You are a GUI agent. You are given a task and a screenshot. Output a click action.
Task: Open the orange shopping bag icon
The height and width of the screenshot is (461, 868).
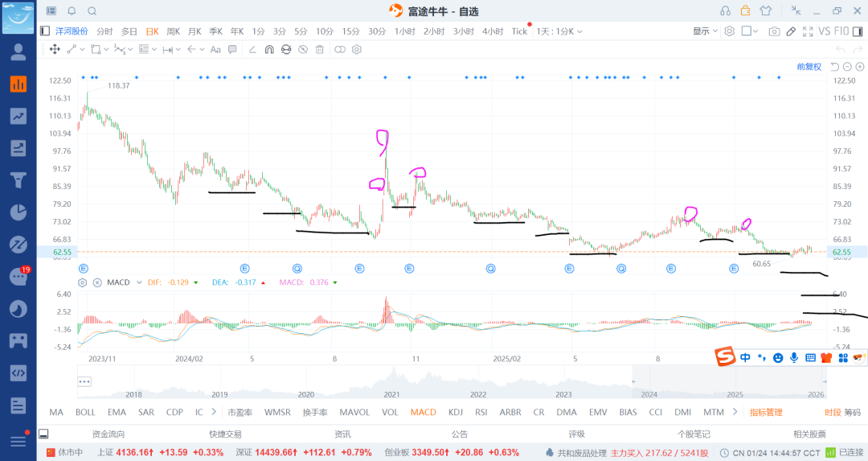[745, 10]
